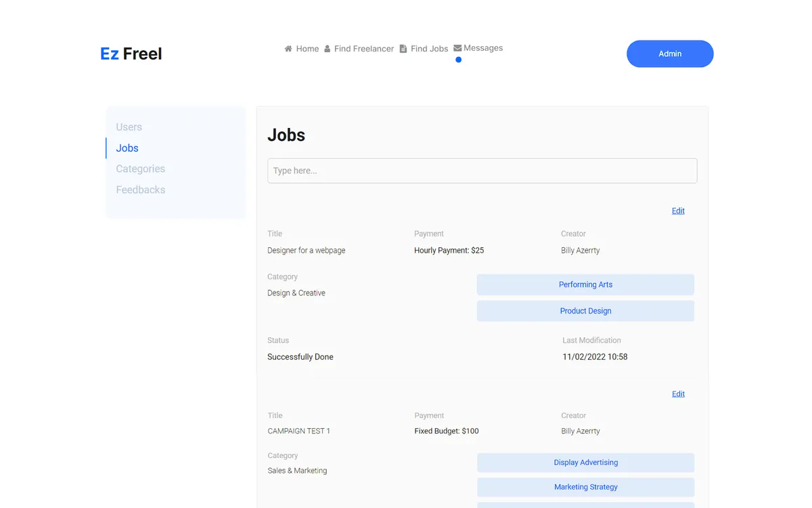
Task: Click the Find Jobs document icon
Action: [403, 49]
